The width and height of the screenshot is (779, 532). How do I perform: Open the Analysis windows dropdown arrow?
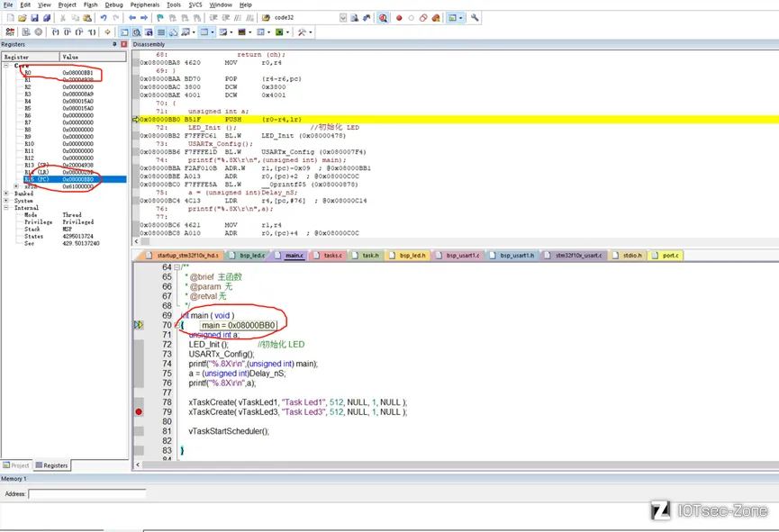[249, 32]
